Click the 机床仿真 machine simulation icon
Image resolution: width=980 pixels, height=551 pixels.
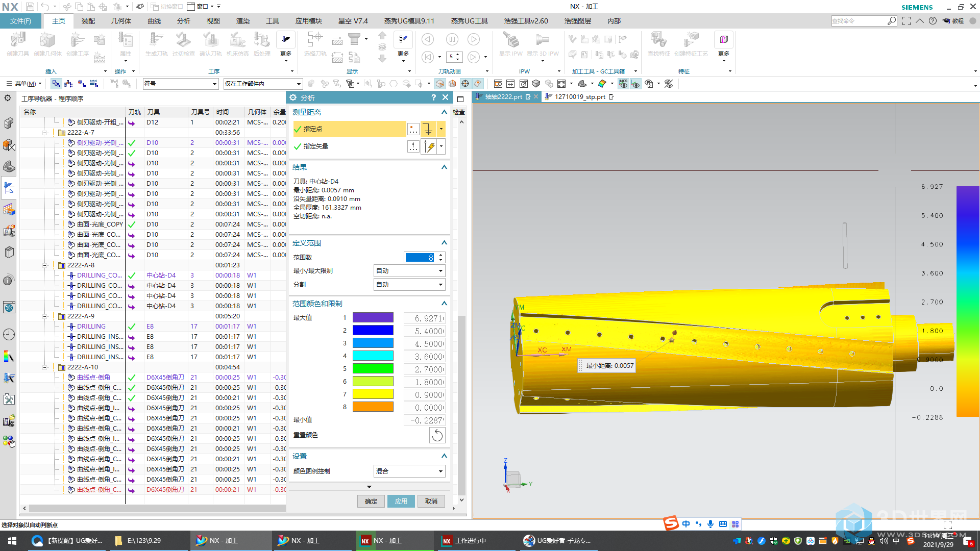coord(237,44)
